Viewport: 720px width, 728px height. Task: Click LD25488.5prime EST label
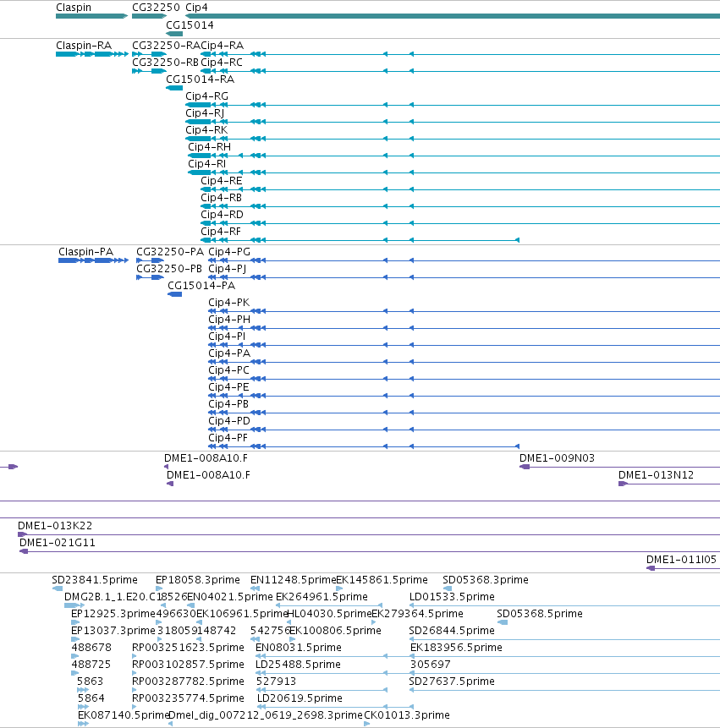[298, 665]
